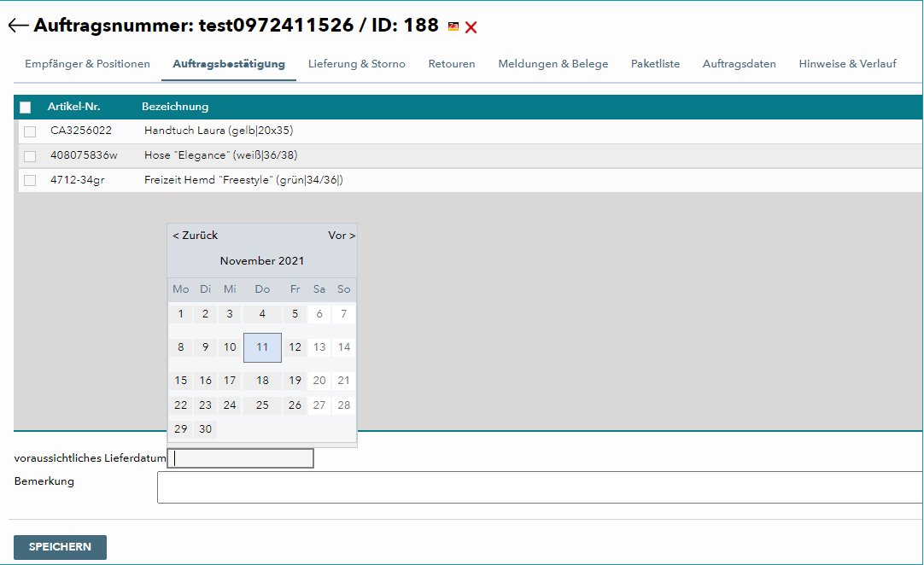The image size is (924, 565).
Task: Open the Auftragsdaten tab
Action: (x=739, y=64)
